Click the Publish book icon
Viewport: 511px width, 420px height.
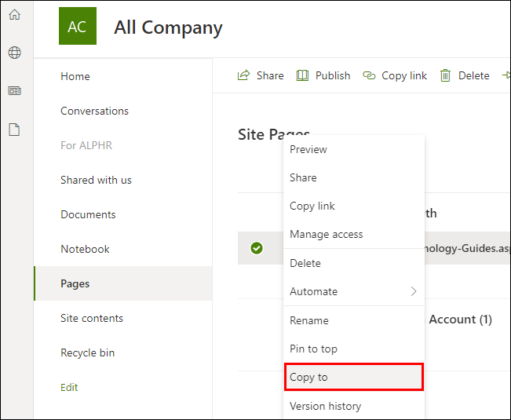coord(302,75)
